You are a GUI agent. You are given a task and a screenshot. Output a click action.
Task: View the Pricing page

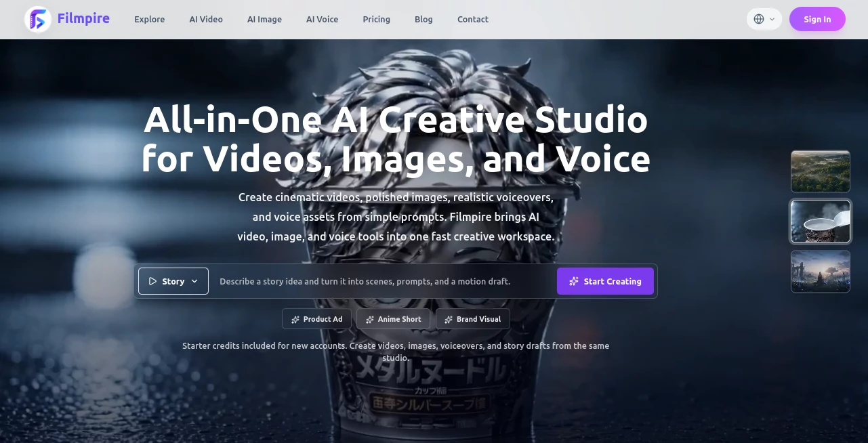click(376, 19)
